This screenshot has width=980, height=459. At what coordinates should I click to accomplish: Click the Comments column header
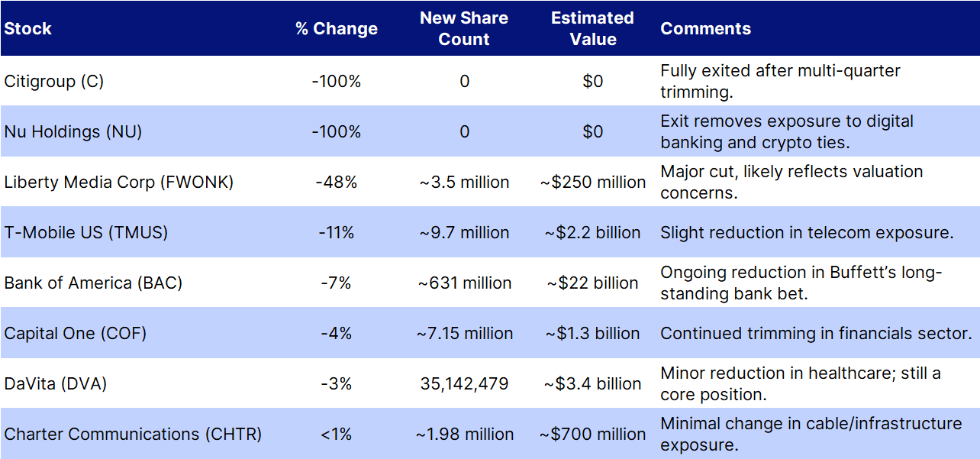point(705,29)
